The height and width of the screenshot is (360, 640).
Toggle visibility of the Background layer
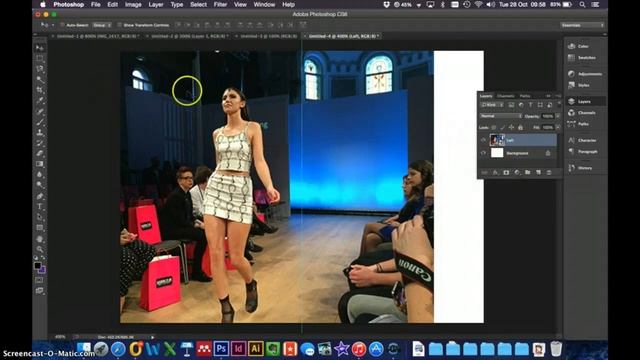483,153
